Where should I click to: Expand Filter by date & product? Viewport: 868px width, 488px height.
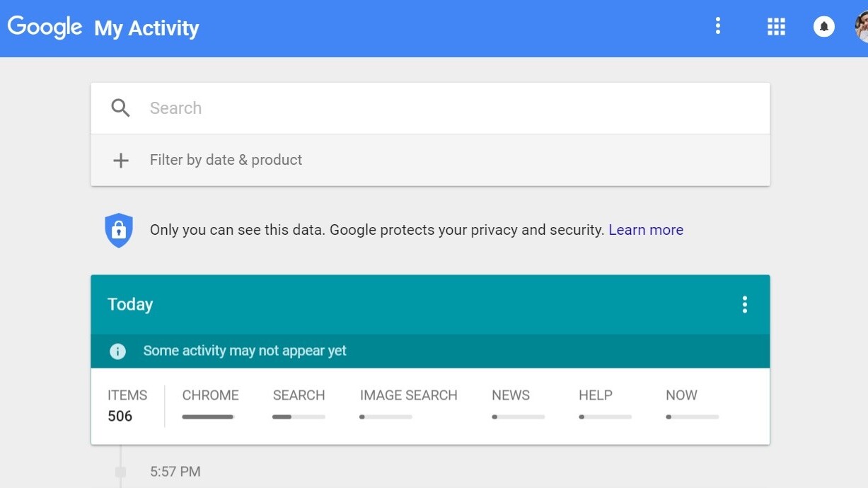pos(226,160)
